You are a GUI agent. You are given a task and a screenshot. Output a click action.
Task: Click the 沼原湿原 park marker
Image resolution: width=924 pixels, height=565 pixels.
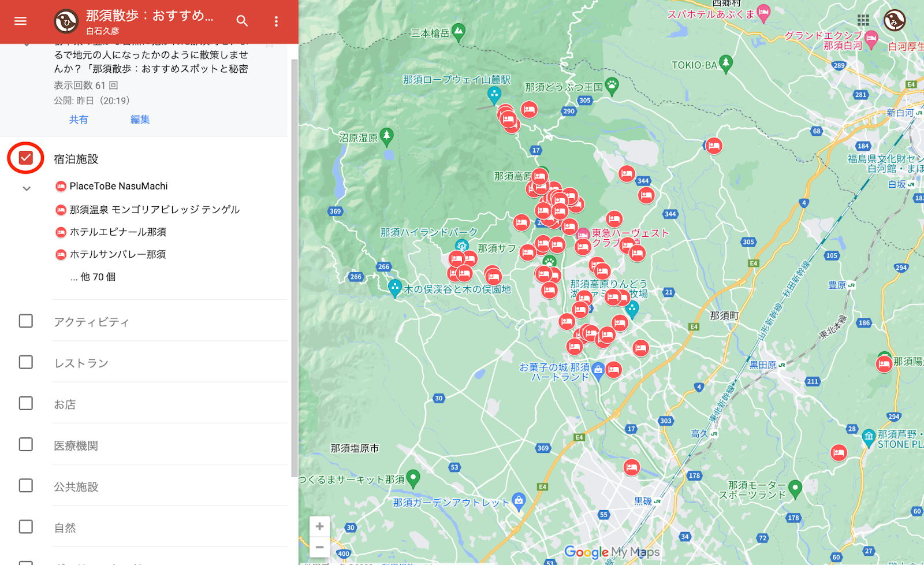[x=387, y=137]
